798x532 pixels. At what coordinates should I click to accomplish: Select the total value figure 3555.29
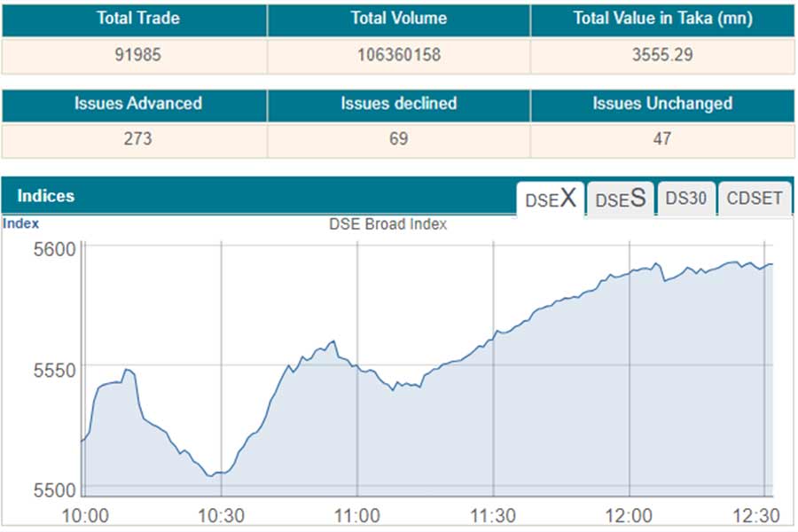[662, 55]
